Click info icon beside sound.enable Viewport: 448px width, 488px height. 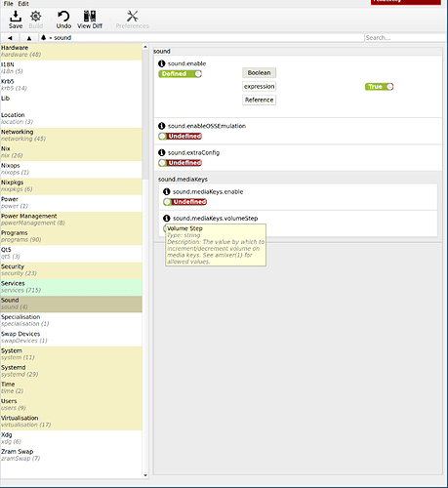click(x=162, y=63)
